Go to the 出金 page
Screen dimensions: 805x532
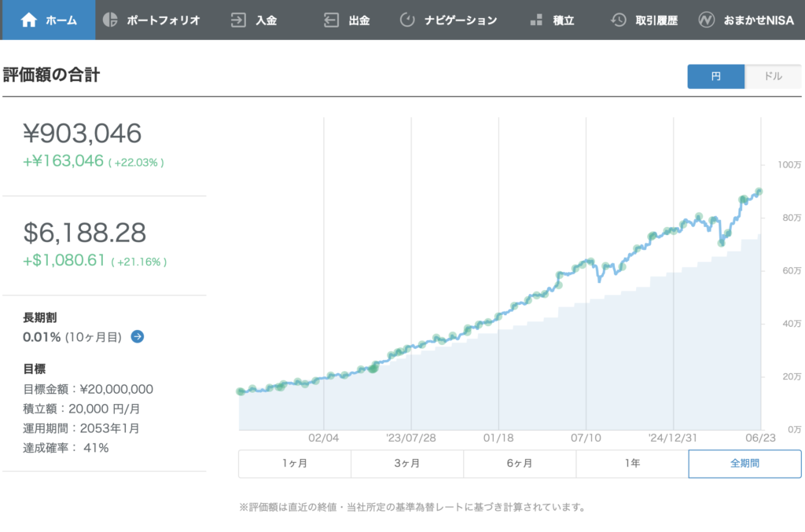(x=347, y=20)
